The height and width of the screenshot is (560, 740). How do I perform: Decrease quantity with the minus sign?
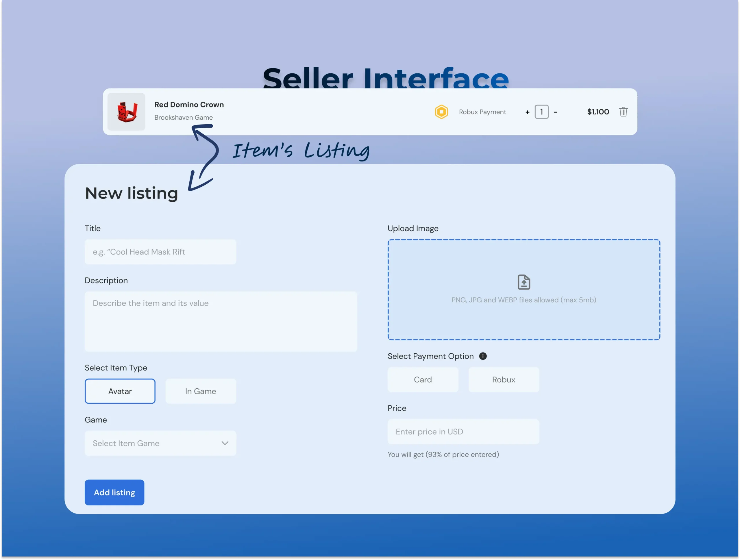[555, 112]
